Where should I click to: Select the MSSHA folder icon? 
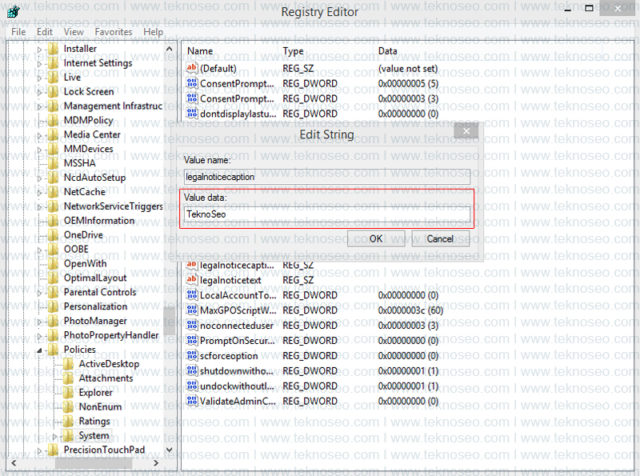click(53, 163)
